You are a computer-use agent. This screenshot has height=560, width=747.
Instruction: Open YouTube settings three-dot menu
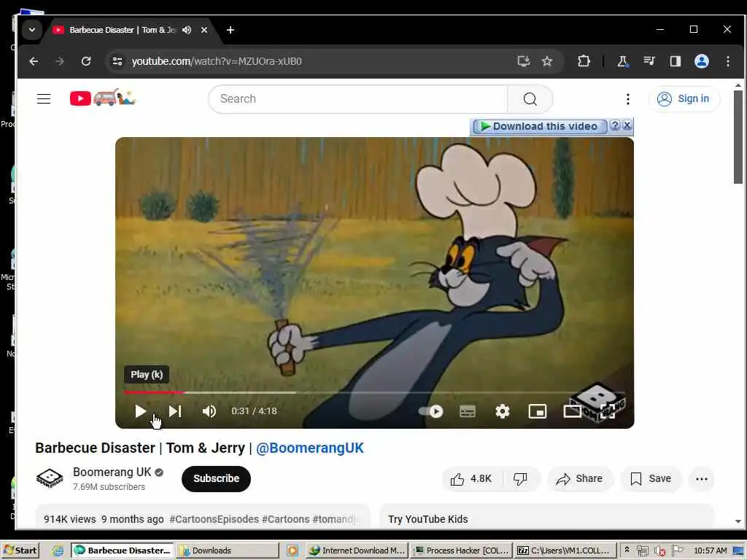click(628, 99)
